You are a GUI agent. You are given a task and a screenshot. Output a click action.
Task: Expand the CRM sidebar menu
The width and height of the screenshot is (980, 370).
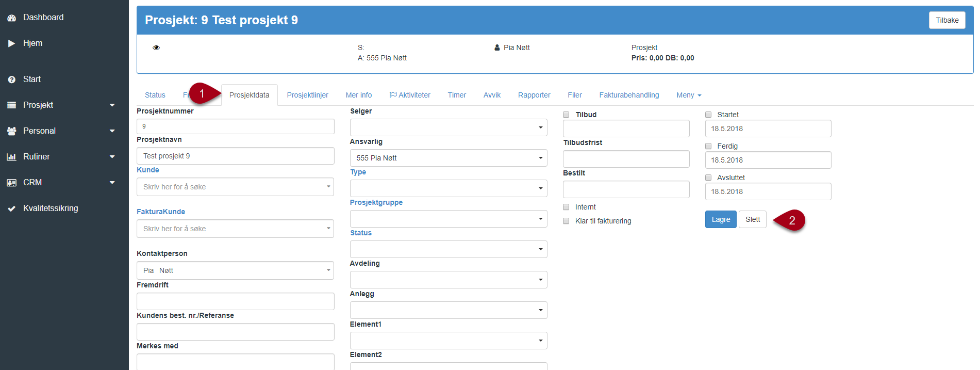click(x=112, y=183)
